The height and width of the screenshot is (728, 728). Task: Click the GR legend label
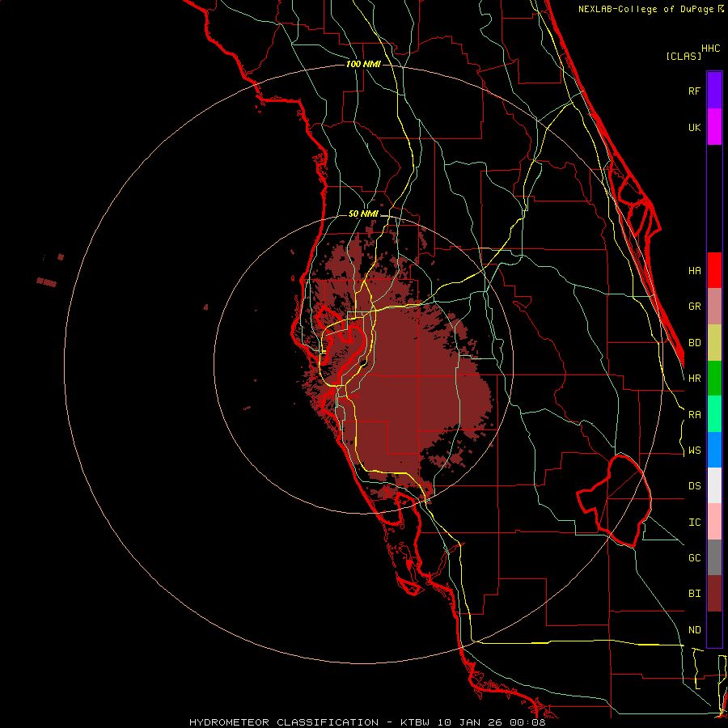pyautogui.click(x=694, y=307)
